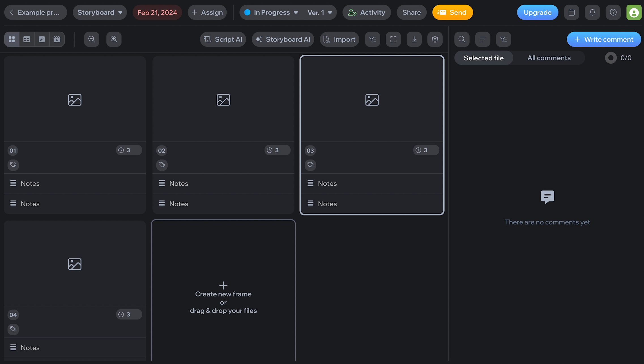This screenshot has width=644, height=364.
Task: Open filter options for frames
Action: pos(372,39)
